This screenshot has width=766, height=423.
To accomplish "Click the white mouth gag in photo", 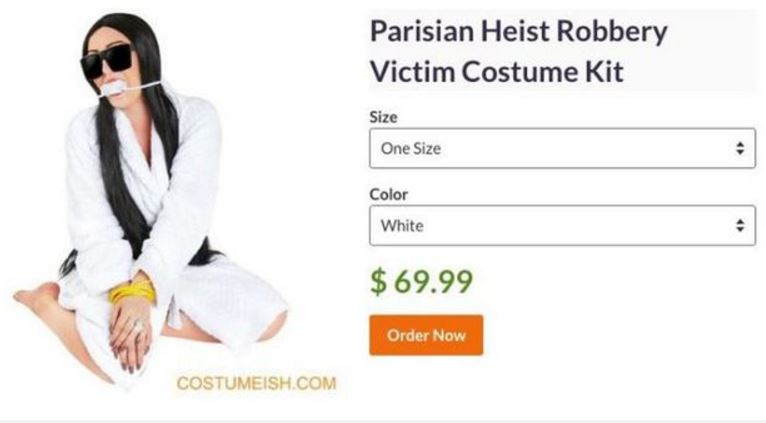I will (x=114, y=88).
